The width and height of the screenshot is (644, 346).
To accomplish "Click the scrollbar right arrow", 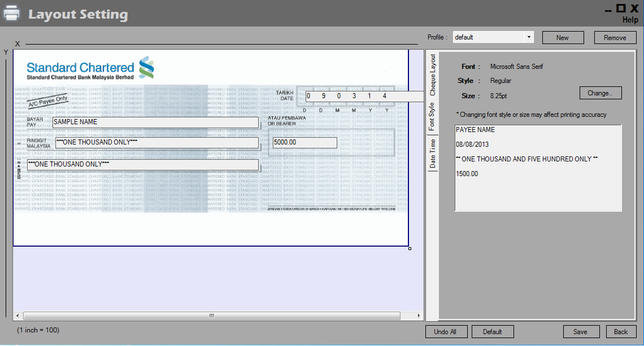I will (419, 316).
